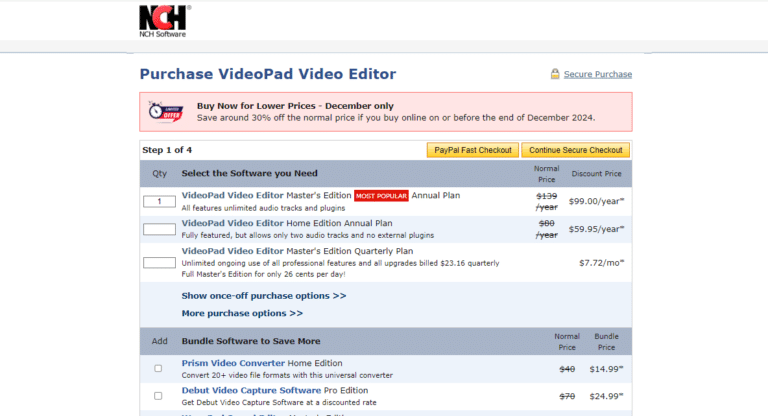Image resolution: width=768 pixels, height=416 pixels.
Task: Click the $7.72/mo price
Action: pyautogui.click(x=601, y=263)
